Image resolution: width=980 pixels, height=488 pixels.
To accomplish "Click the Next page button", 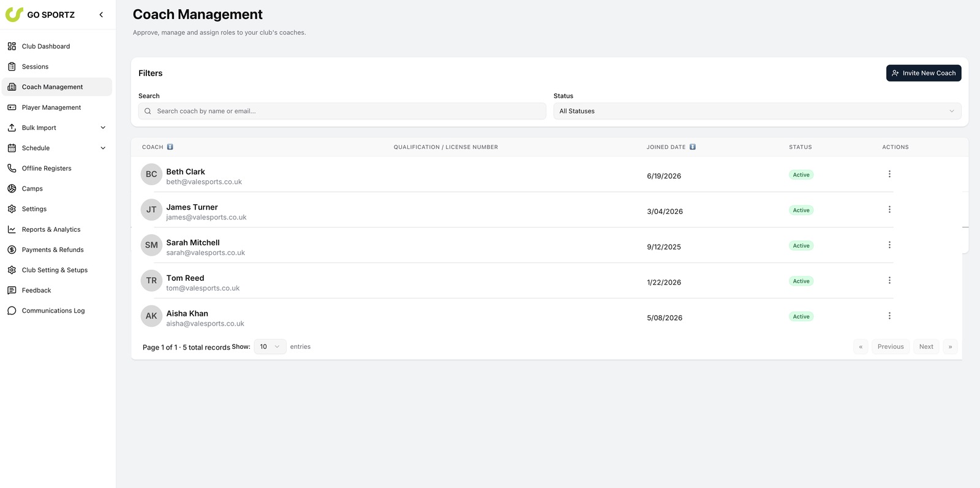I will coord(926,346).
